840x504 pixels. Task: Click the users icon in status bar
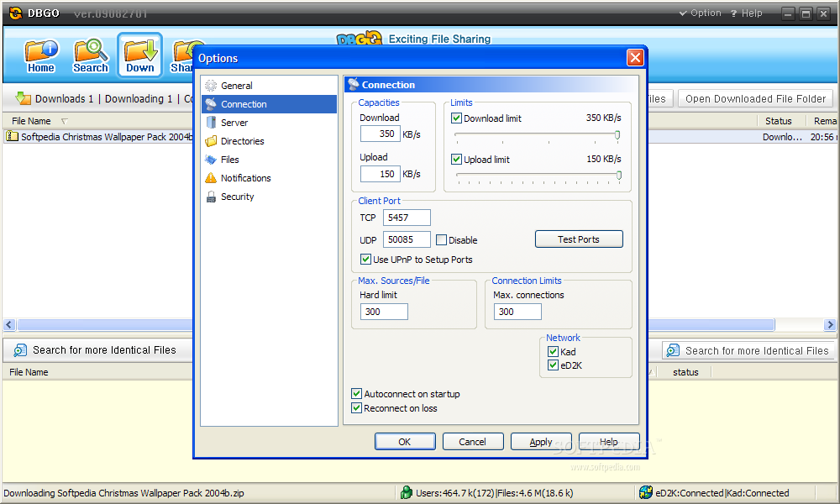coord(407,492)
